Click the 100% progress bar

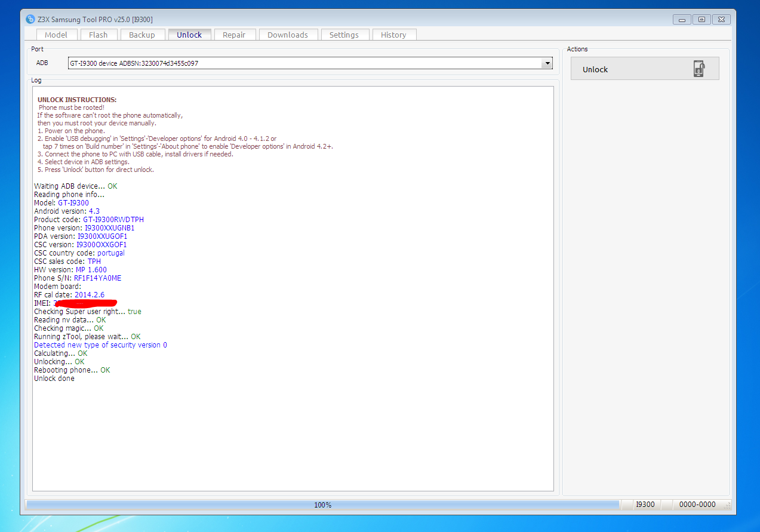(322, 505)
